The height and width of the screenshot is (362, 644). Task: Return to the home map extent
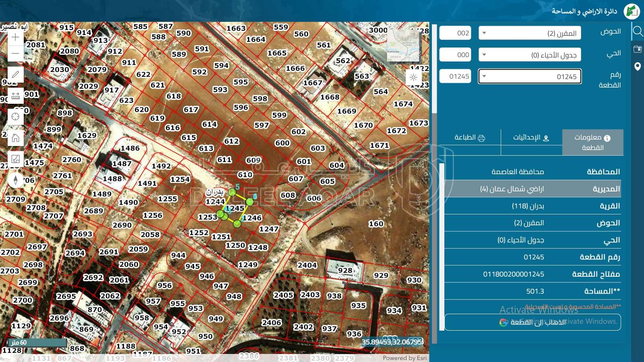tap(15, 138)
